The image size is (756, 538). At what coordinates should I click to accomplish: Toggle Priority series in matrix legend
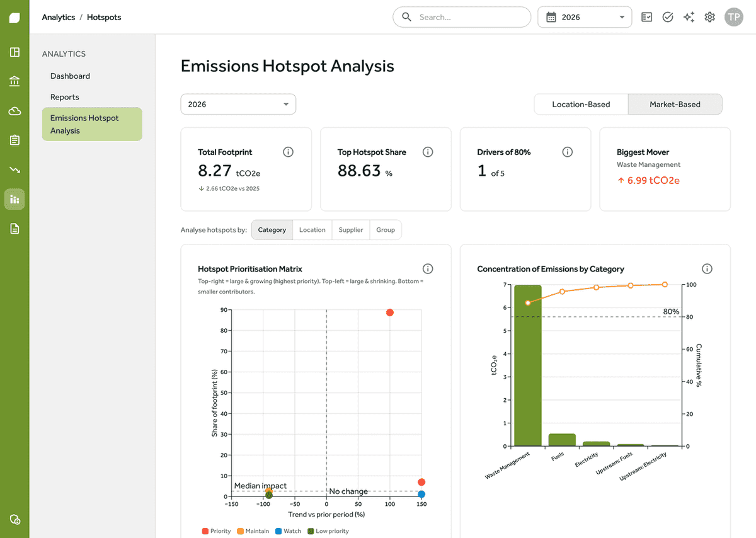[x=216, y=531]
